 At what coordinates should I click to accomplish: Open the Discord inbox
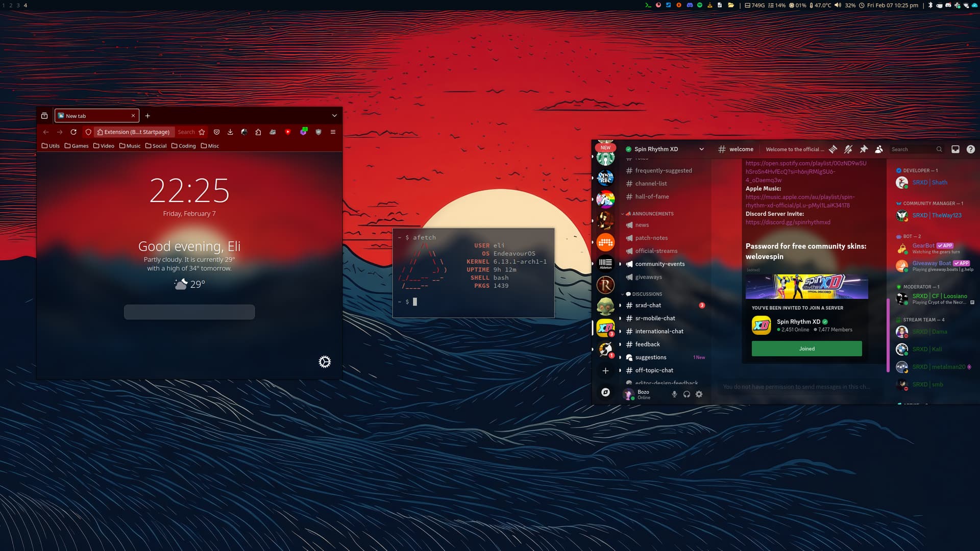tap(955, 149)
